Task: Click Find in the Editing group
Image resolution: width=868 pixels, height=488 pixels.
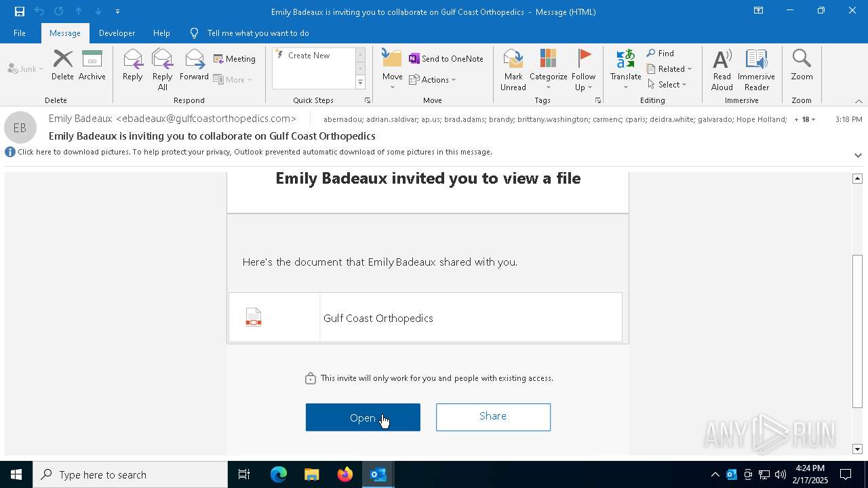Action: coord(660,54)
